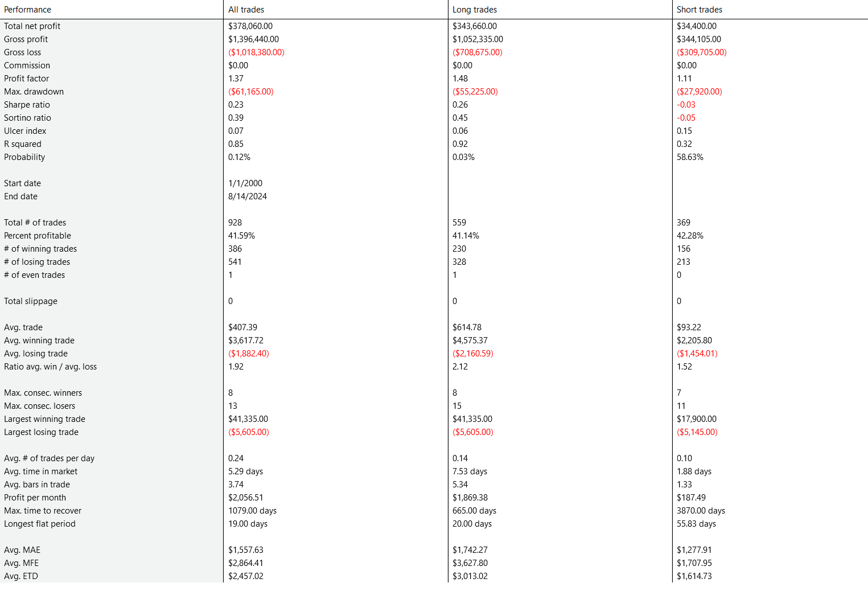
Task: Click the 3870.00 days max recovery value
Action: tap(701, 511)
